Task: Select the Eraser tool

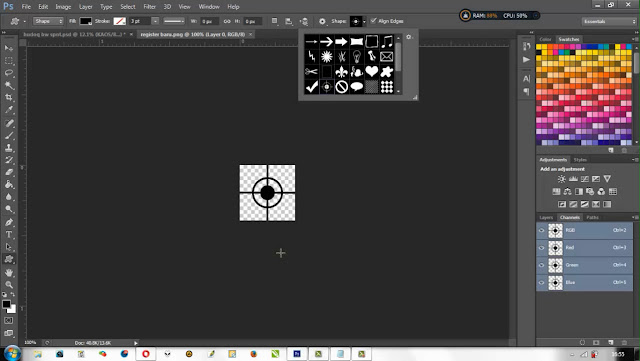Action: (x=9, y=172)
